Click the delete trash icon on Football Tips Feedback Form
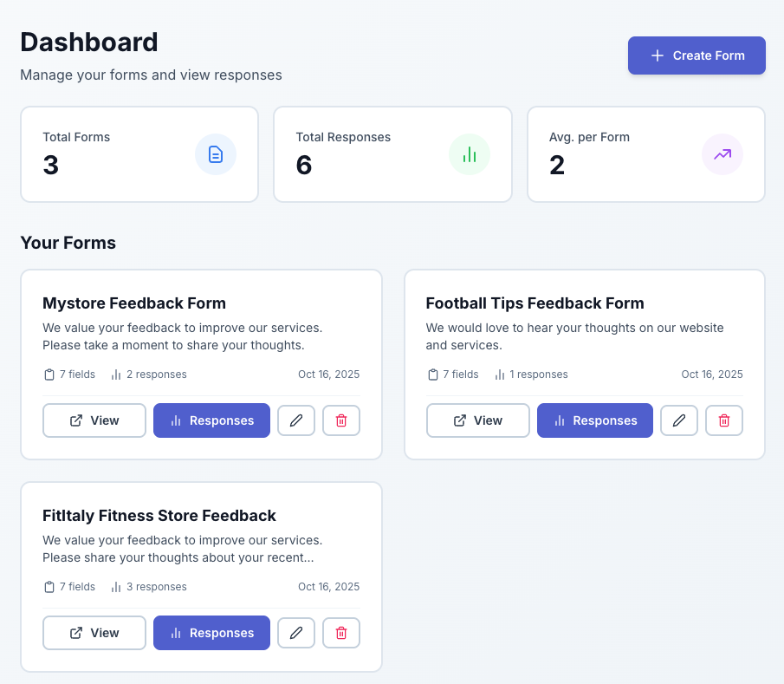This screenshot has width=784, height=684. pos(724,420)
